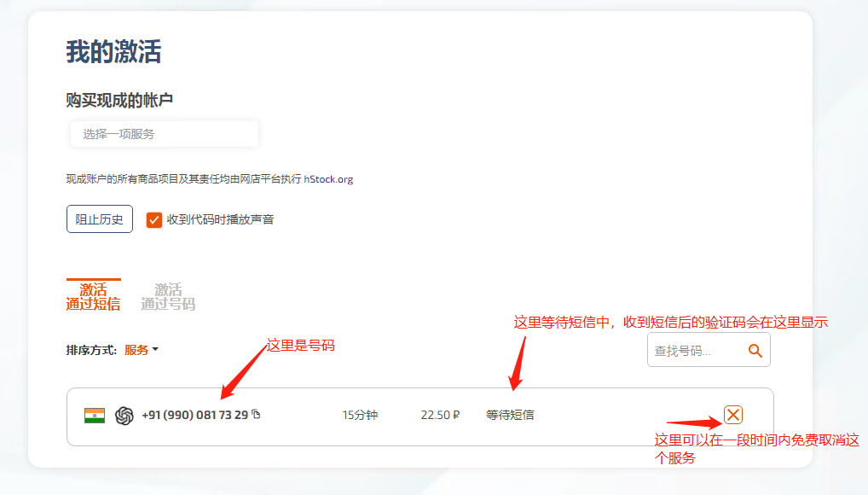Click the 等待短信 status text
The image size is (868, 495).
point(509,413)
